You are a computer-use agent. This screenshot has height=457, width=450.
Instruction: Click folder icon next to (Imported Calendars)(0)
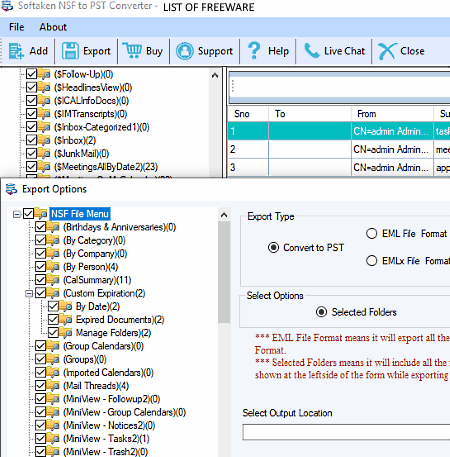[53, 373]
